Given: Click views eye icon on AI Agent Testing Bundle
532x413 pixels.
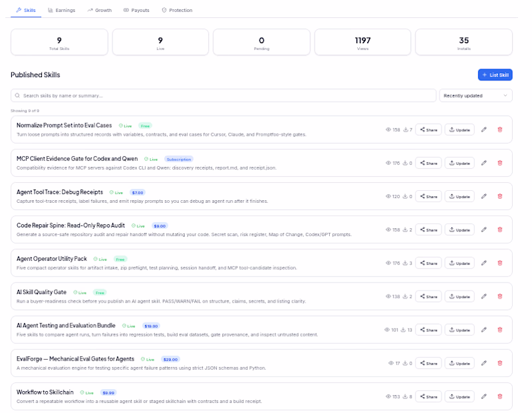Looking at the screenshot, I should (x=387, y=330).
